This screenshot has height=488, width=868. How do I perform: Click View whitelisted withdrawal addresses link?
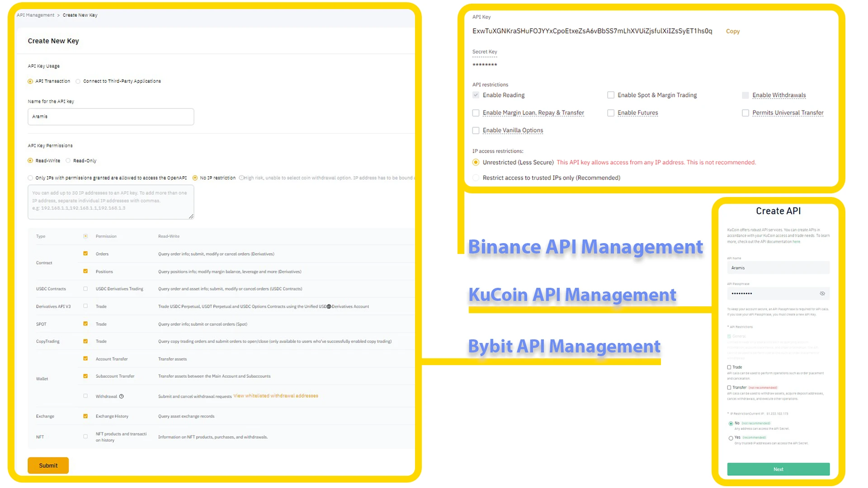pyautogui.click(x=276, y=396)
